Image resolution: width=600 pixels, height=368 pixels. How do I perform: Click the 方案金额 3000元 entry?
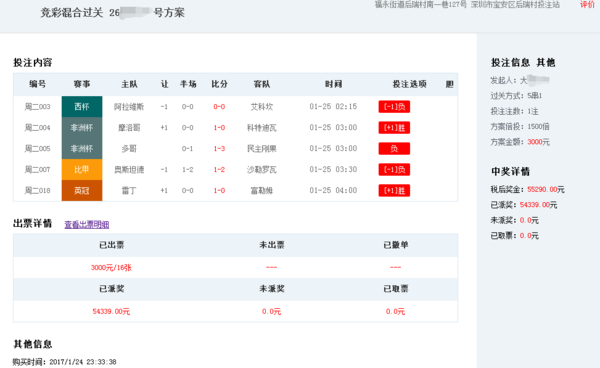click(520, 142)
